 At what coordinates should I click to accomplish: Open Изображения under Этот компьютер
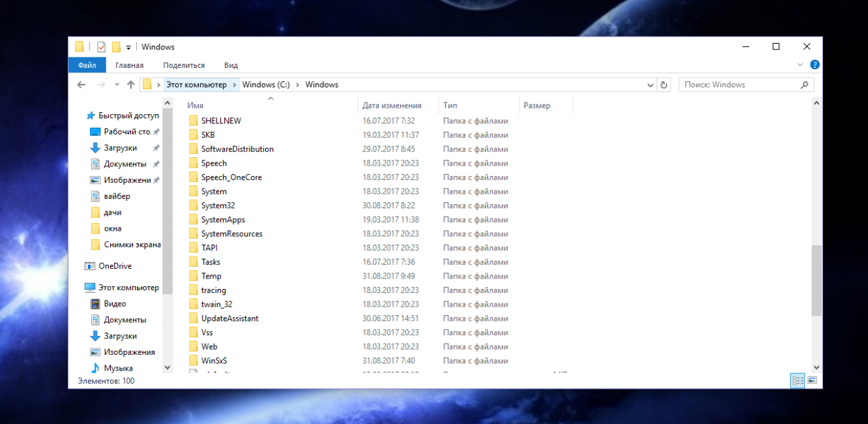click(x=129, y=352)
